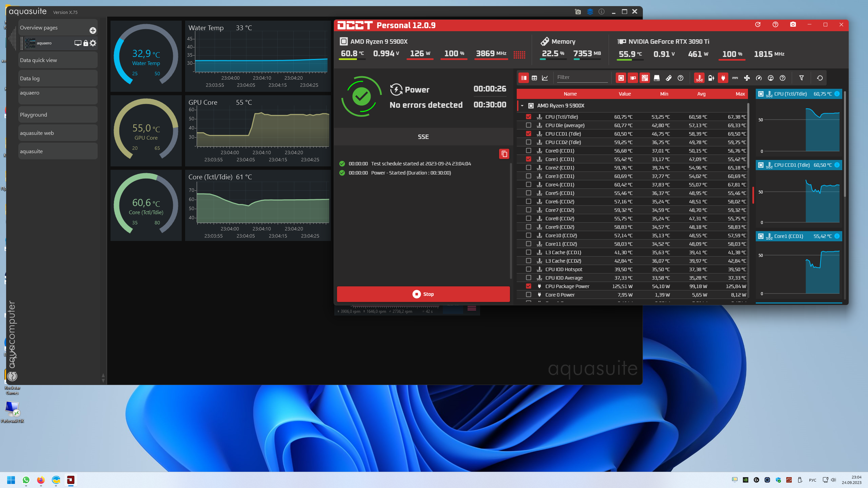Collapse the AMD Ryzen 9 5900X tree
Image resolution: width=868 pixels, height=488 pixels.
(x=522, y=106)
